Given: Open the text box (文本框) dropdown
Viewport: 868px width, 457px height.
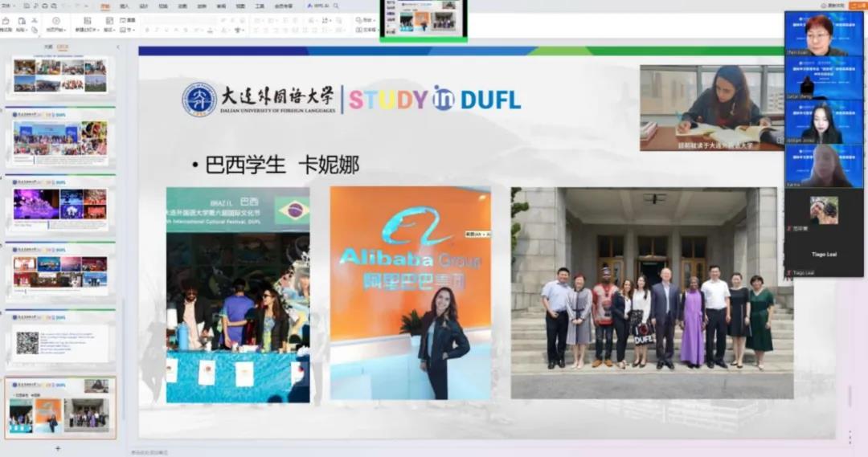Looking at the screenshot, I should click(366, 30).
